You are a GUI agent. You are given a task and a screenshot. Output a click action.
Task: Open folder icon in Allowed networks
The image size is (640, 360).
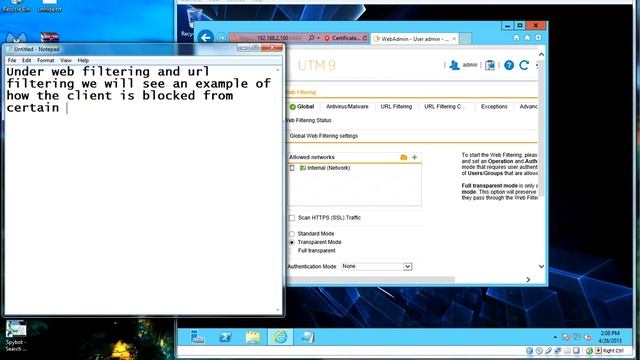tap(404, 157)
